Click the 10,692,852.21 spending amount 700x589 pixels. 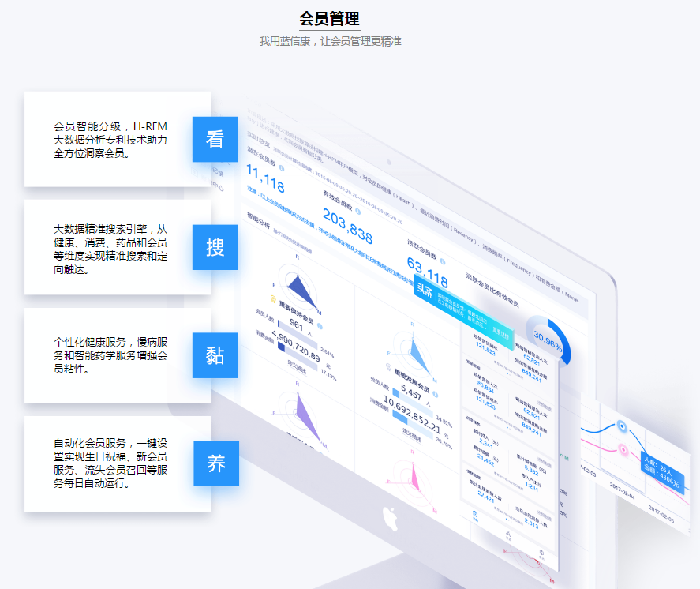coord(412,415)
